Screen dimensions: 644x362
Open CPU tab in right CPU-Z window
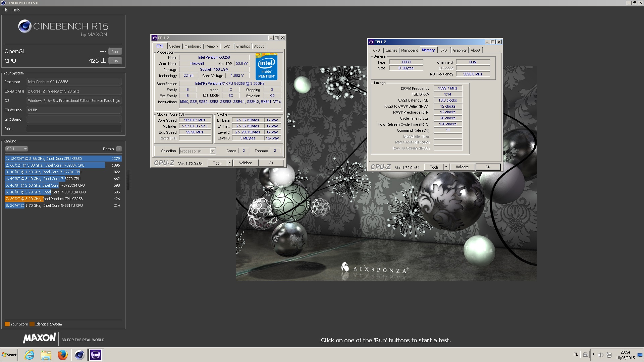point(376,50)
